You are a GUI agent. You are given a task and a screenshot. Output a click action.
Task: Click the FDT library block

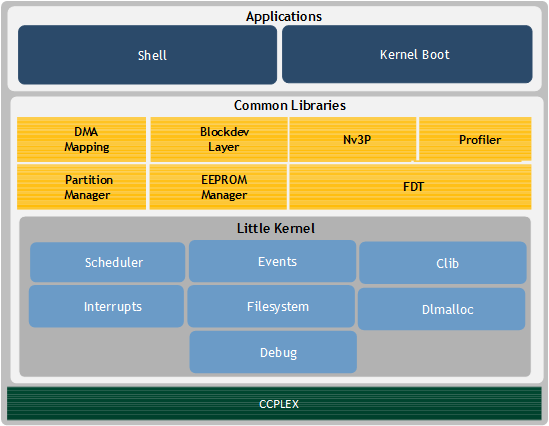410,187
